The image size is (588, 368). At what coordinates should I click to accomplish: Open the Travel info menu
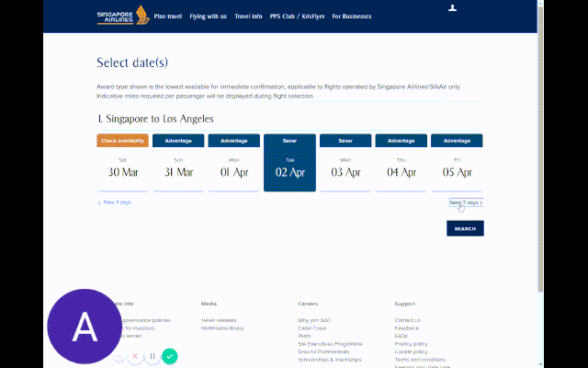[x=248, y=16]
